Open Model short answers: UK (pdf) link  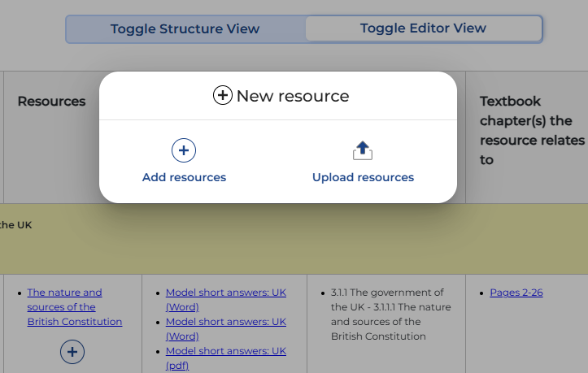tap(225, 358)
